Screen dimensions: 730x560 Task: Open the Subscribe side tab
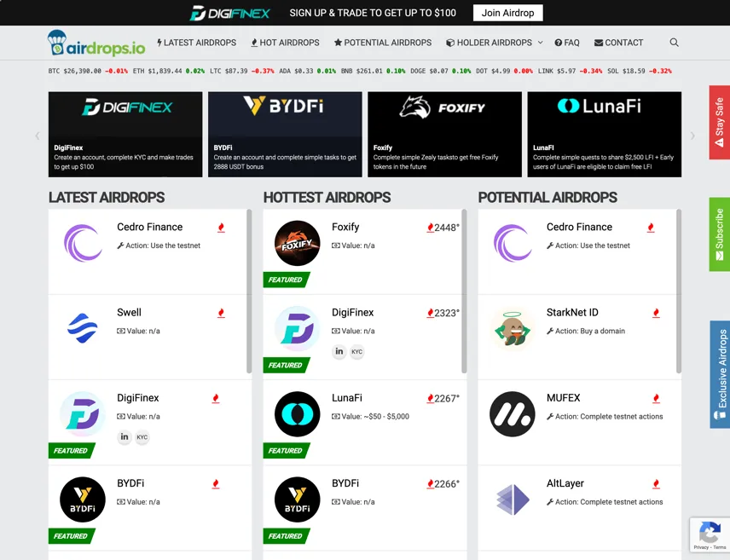tap(719, 234)
